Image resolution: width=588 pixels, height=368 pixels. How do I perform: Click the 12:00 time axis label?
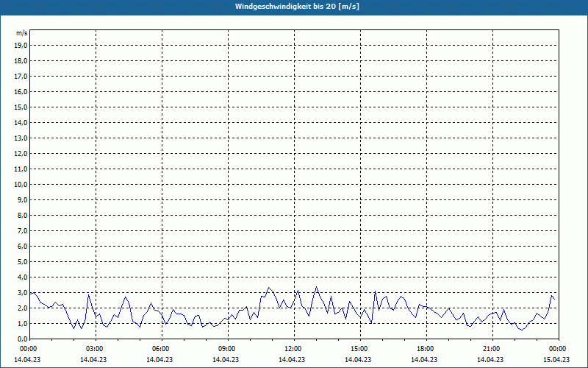(293, 348)
